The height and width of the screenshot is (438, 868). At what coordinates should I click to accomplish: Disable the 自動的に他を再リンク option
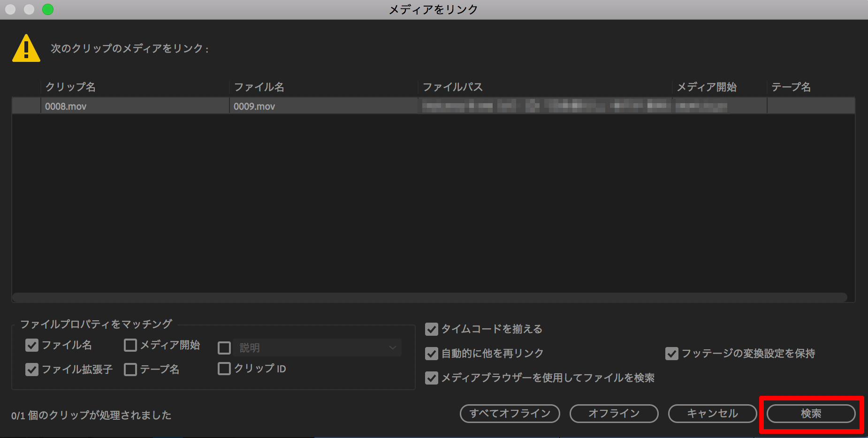tap(431, 354)
